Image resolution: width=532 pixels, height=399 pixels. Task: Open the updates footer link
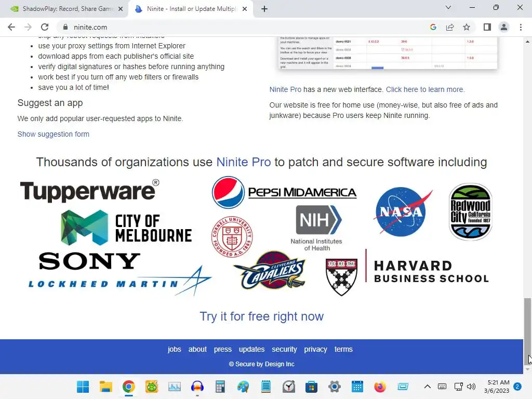point(251,349)
